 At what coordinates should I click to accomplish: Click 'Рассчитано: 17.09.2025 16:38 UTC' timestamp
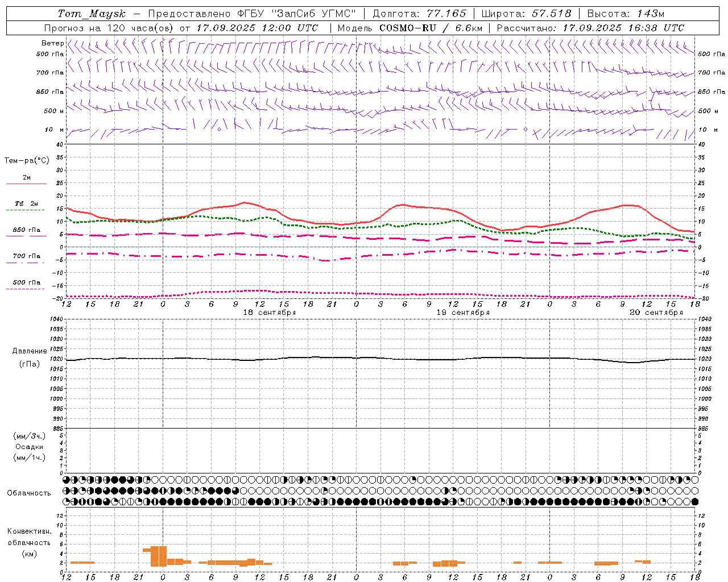[x=590, y=28]
